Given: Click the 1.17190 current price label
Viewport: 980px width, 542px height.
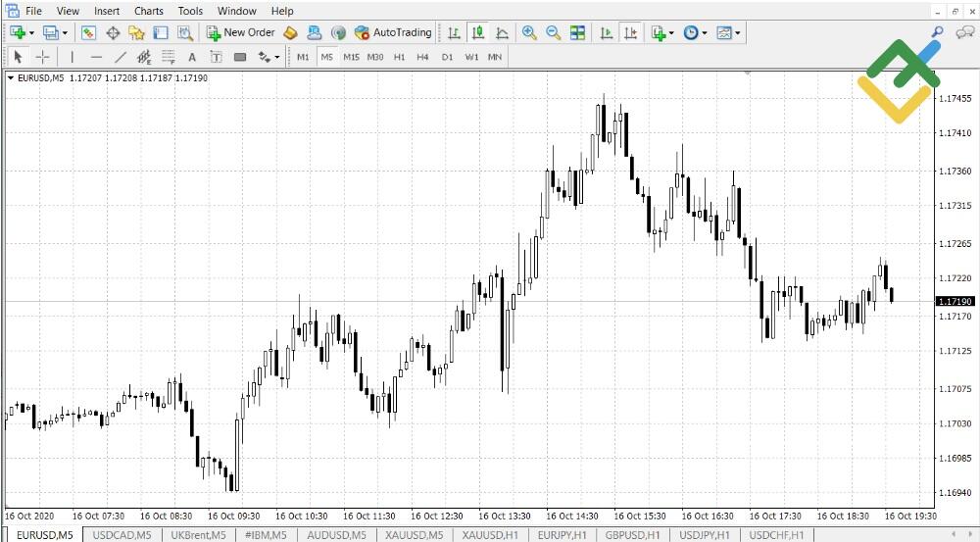Looking at the screenshot, I should click(955, 301).
